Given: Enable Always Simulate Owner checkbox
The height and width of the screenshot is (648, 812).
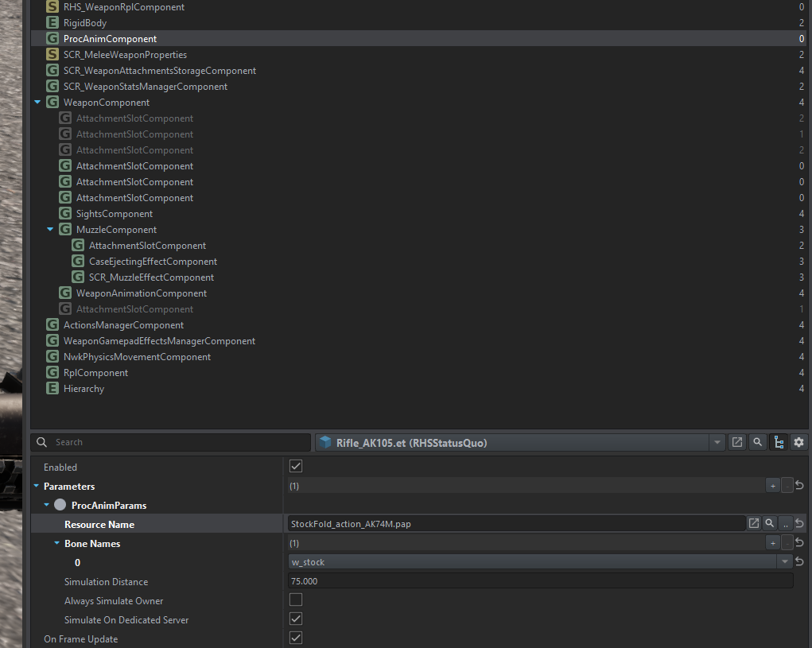Looking at the screenshot, I should pos(296,600).
